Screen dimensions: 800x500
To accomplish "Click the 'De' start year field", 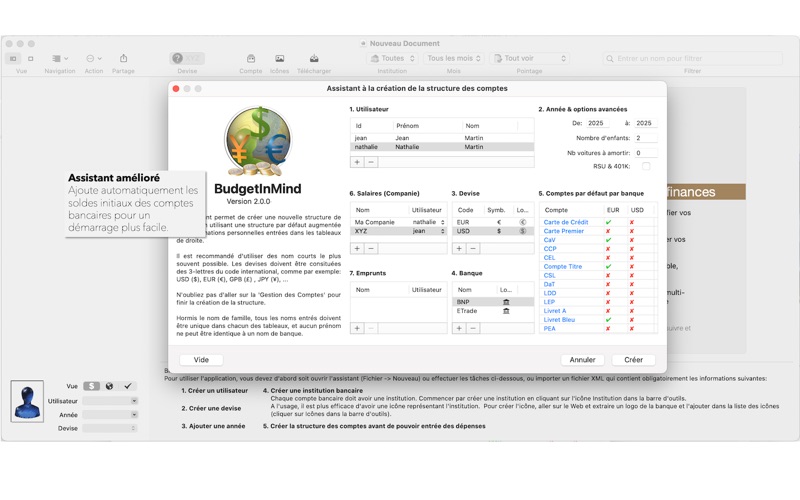I will tap(597, 123).
